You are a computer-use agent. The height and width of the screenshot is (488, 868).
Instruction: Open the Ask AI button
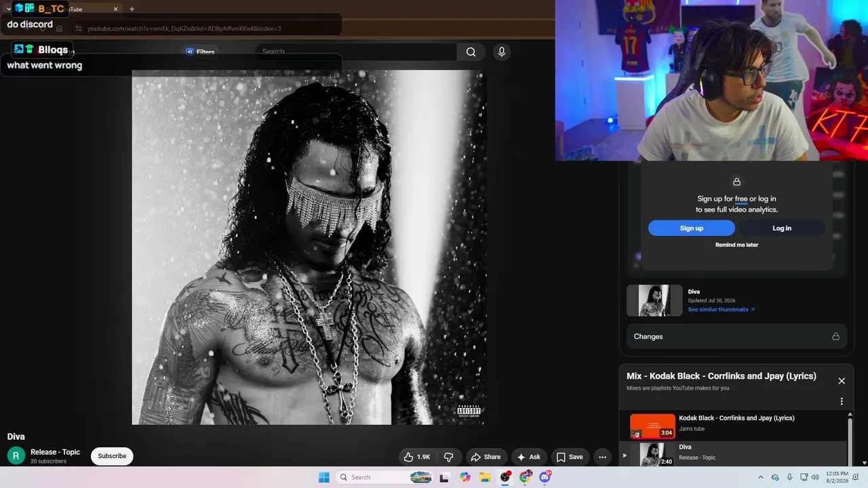(x=529, y=457)
